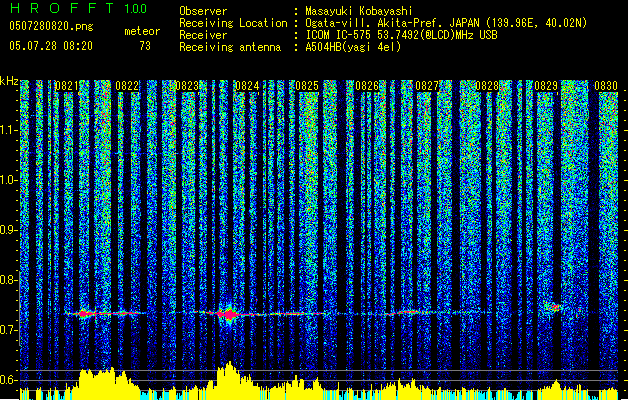Click the 0826 time marker
The height and width of the screenshot is (400, 629).
(x=367, y=86)
